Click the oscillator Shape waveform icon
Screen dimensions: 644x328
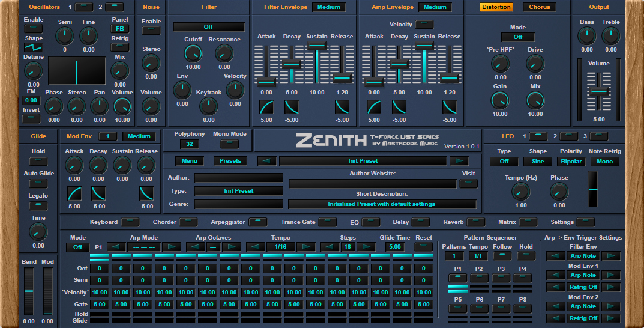pos(33,47)
